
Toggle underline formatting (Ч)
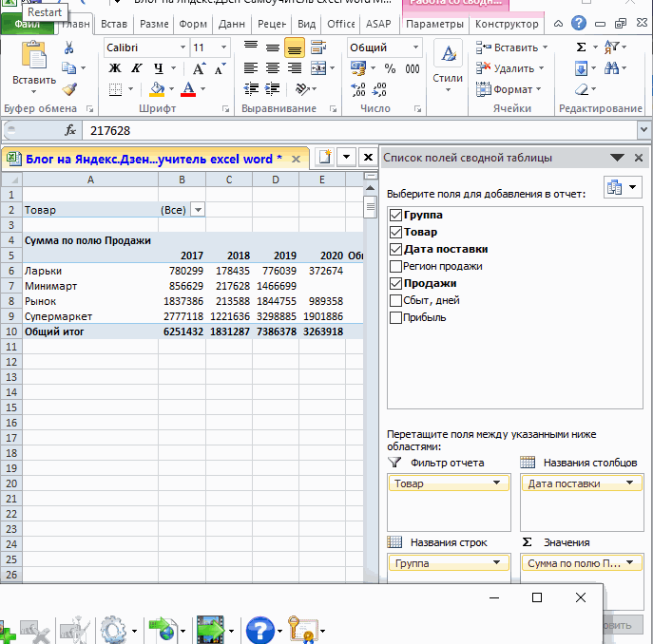click(158, 67)
